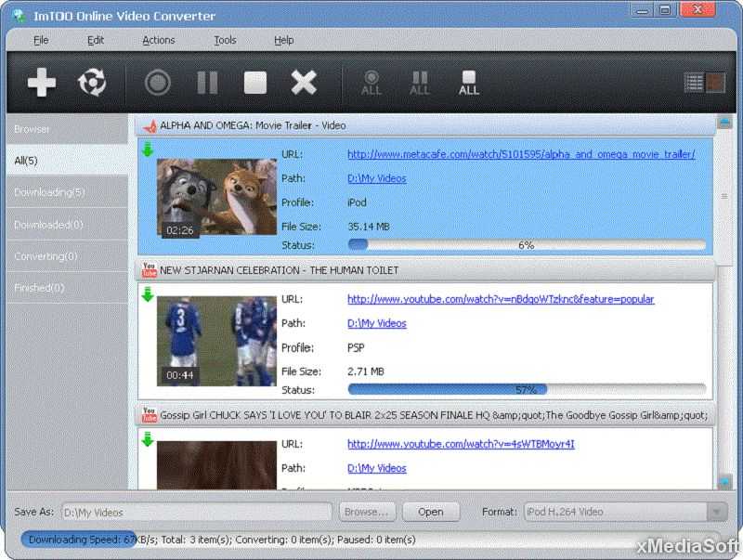The height and width of the screenshot is (560, 743).
Task: Start download with the round record button
Action: [x=158, y=83]
